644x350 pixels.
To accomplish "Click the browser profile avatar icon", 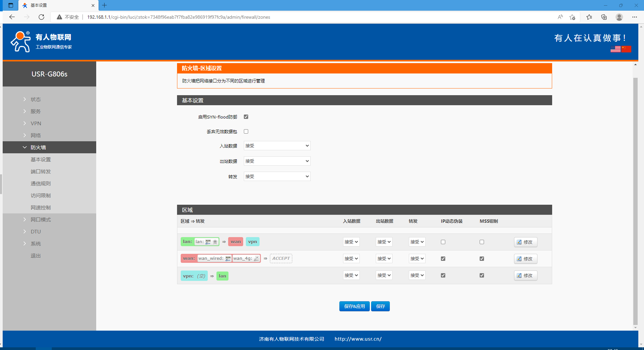I will tap(619, 17).
